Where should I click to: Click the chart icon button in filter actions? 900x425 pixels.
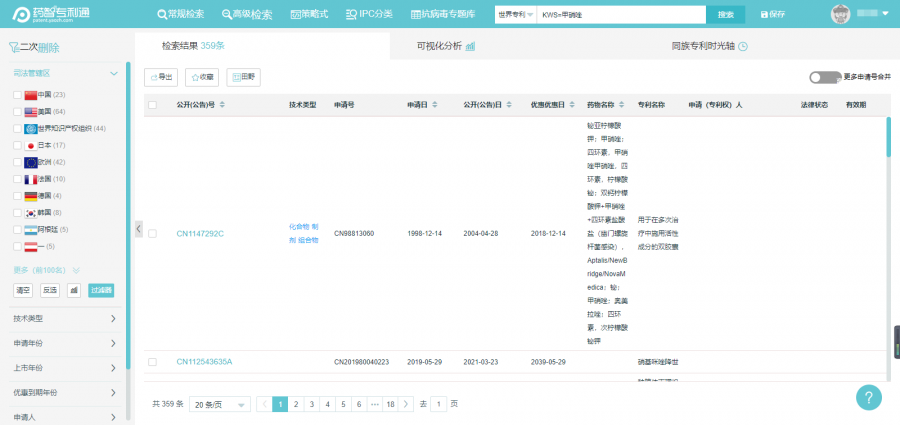click(74, 290)
